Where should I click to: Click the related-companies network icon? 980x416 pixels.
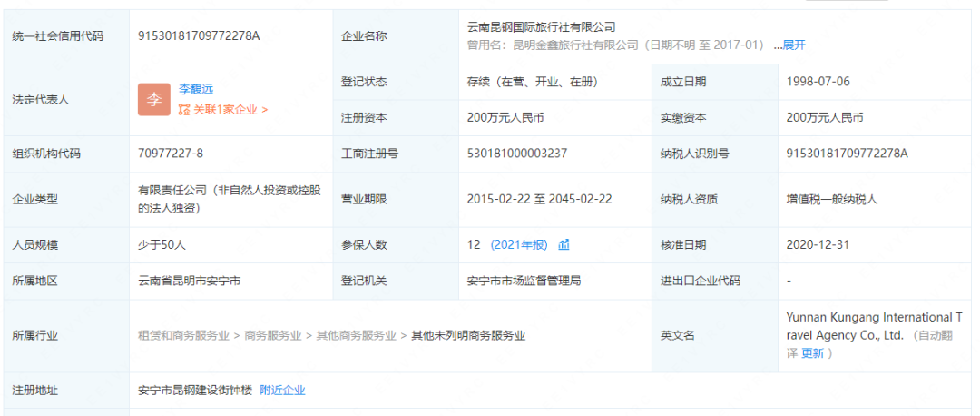(x=184, y=110)
